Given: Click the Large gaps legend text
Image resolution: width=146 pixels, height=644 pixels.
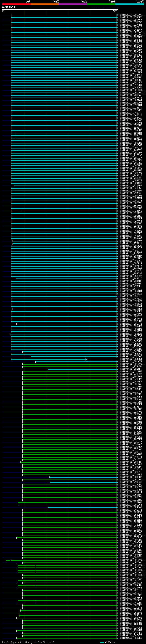Looking at the screenshot, I should click(28, 642).
